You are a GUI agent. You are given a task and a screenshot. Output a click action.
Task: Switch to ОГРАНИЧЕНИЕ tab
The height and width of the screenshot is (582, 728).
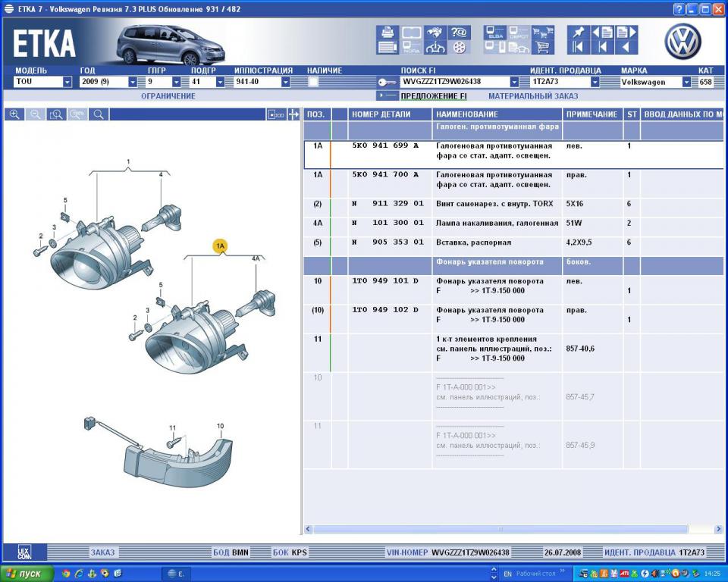tap(168, 96)
